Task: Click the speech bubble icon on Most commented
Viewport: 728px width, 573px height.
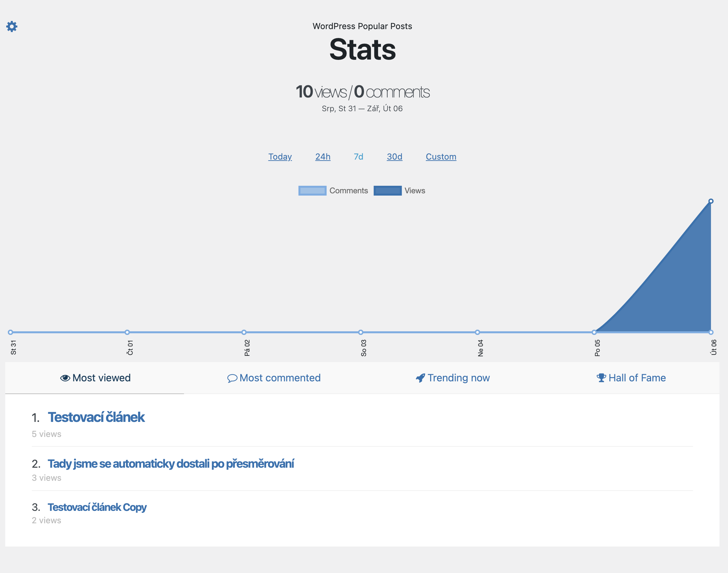Action: [232, 378]
